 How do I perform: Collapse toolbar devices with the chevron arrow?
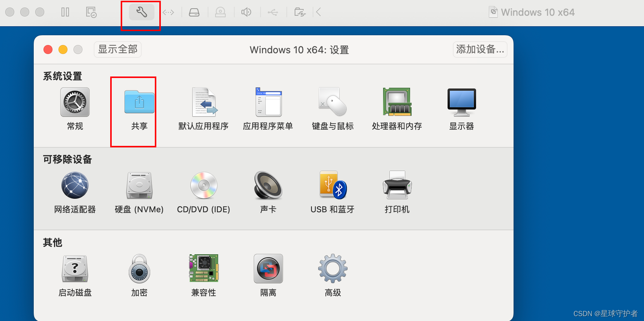319,12
